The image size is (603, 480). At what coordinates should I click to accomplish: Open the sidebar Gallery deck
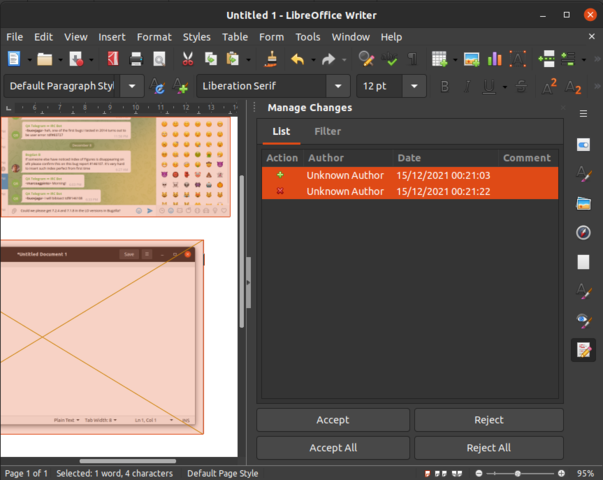pyautogui.click(x=583, y=203)
